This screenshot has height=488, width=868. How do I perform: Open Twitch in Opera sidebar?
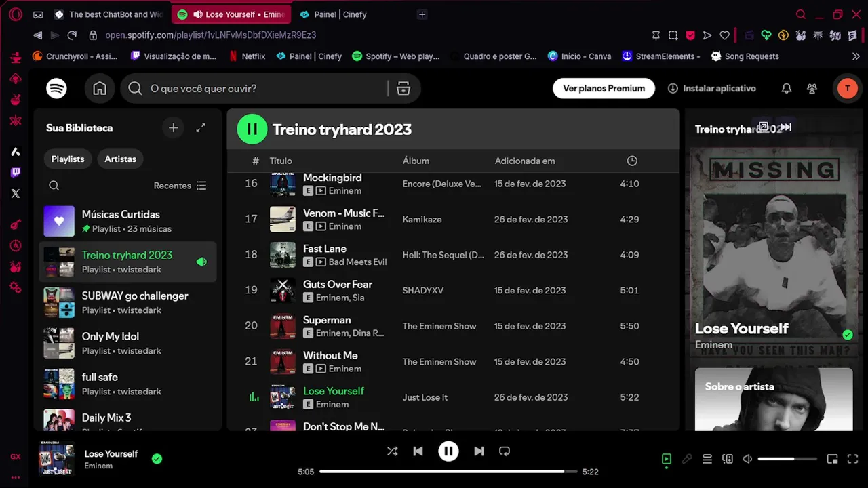[16, 173]
